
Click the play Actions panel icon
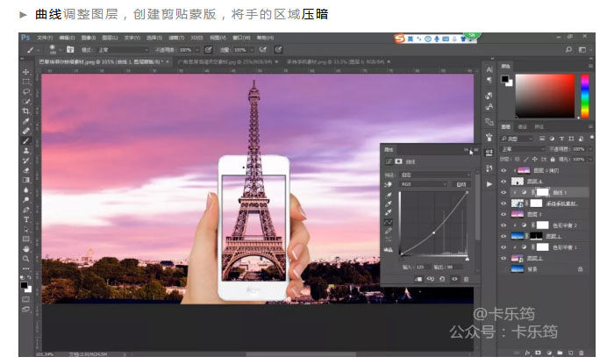point(489,184)
